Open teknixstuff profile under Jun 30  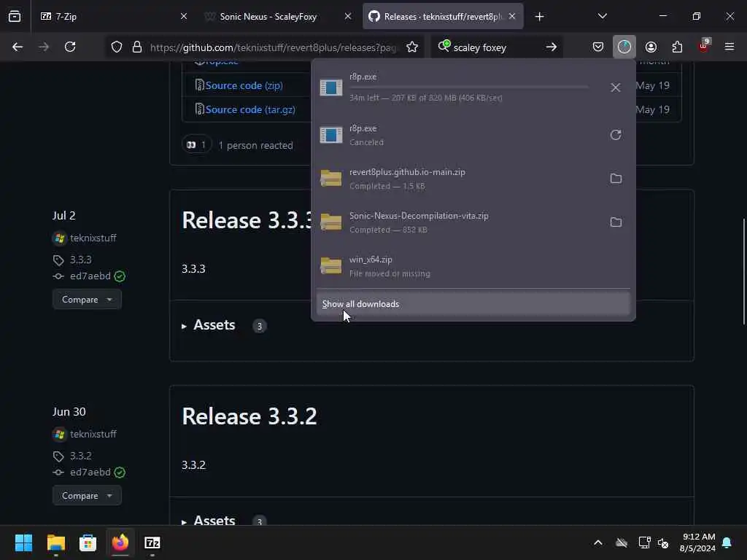[93, 434]
